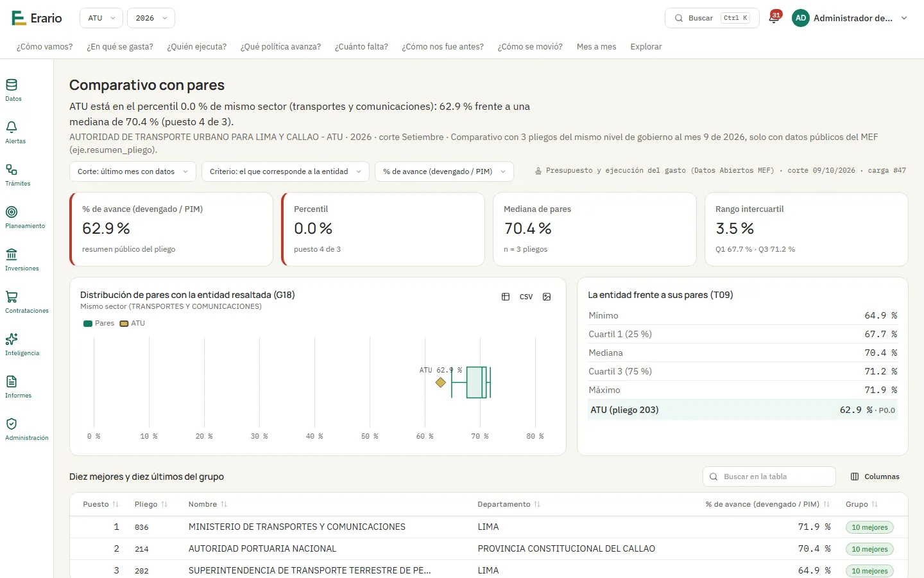
Task: Open Buscar search with Ctrl K
Action: [x=712, y=18]
